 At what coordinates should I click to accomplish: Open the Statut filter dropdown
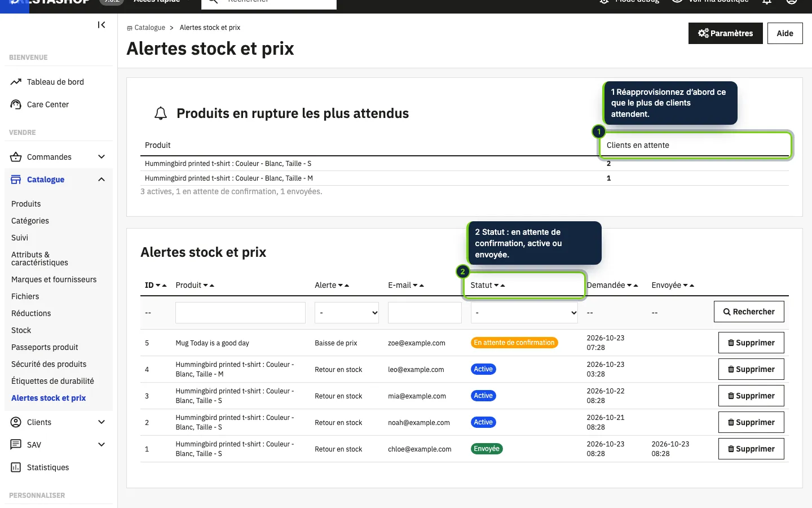524,313
